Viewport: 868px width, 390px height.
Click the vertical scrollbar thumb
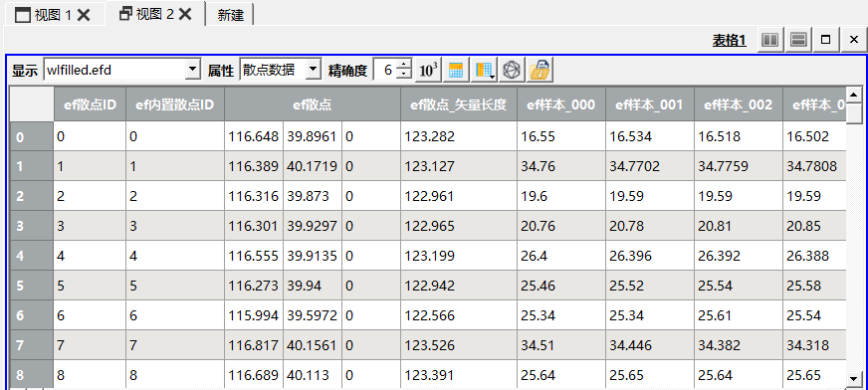coord(854,114)
